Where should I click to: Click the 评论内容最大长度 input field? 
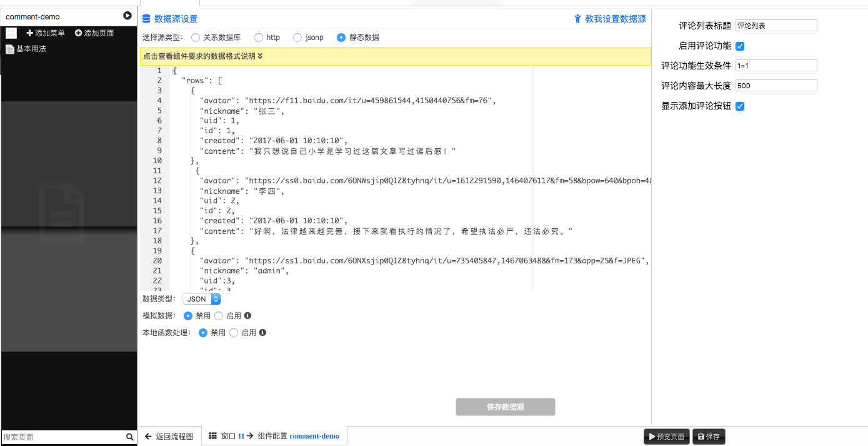point(776,86)
